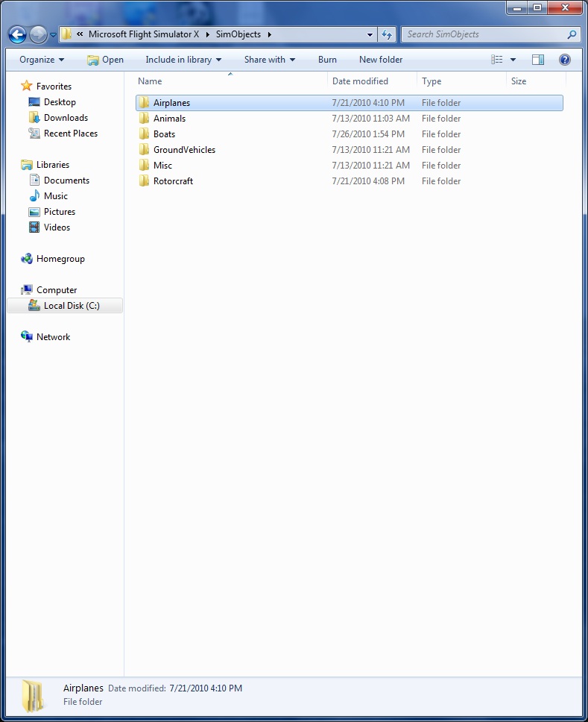The height and width of the screenshot is (722, 588).
Task: Expand arrow after Microsoft Flight Simulator X
Action: point(207,34)
